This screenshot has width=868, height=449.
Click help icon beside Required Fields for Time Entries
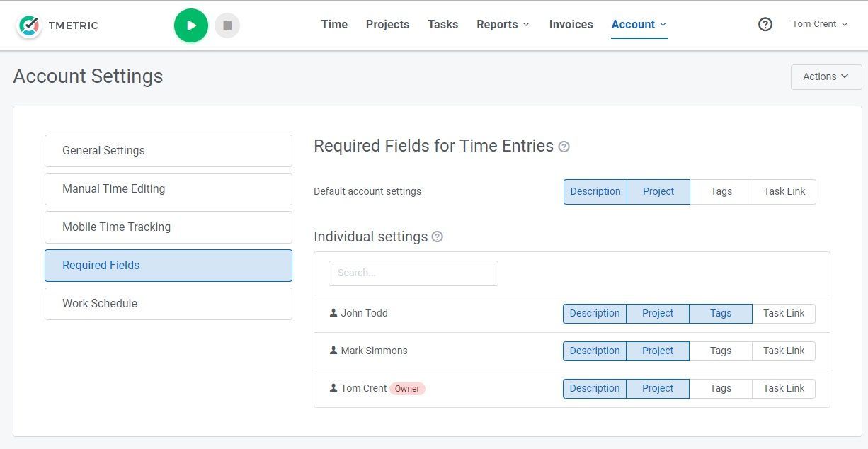[564, 147]
